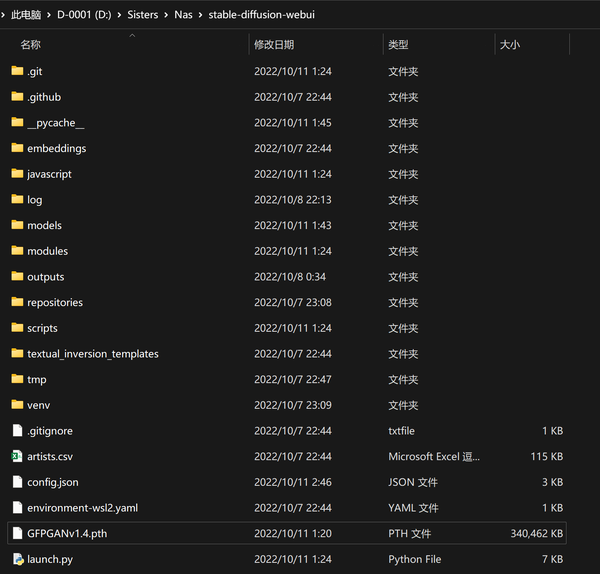Click the date 2022/10/11 1:43
Viewport: 600px width, 574px height.
click(293, 225)
